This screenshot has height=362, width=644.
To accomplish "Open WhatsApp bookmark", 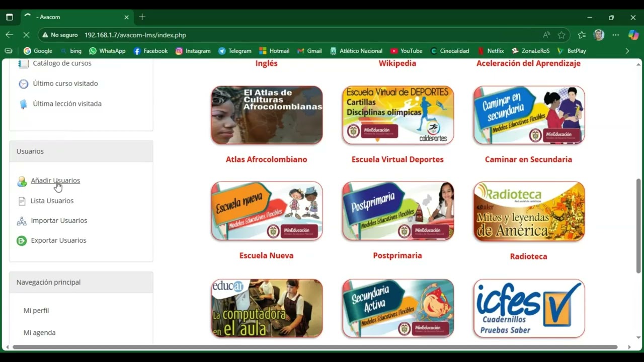I will tap(107, 51).
